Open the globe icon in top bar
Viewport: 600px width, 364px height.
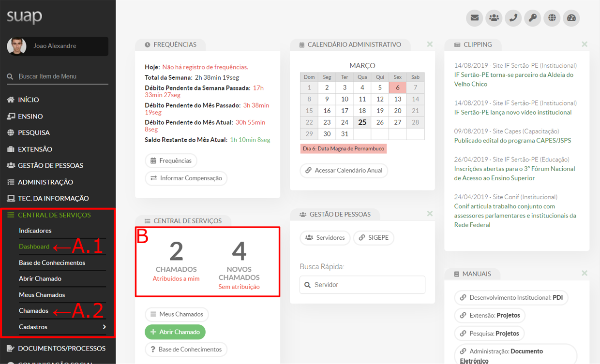click(x=552, y=18)
